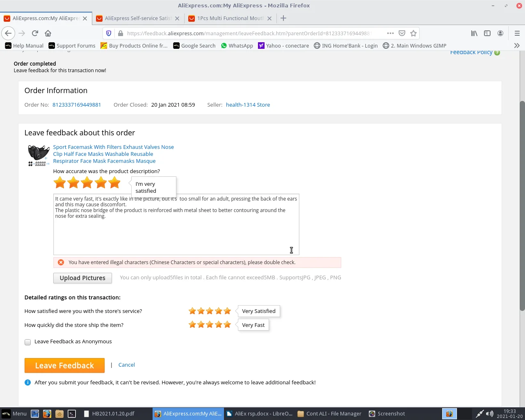Click the volume icon in system tray
The height and width of the screenshot is (420, 525).
coord(489,414)
